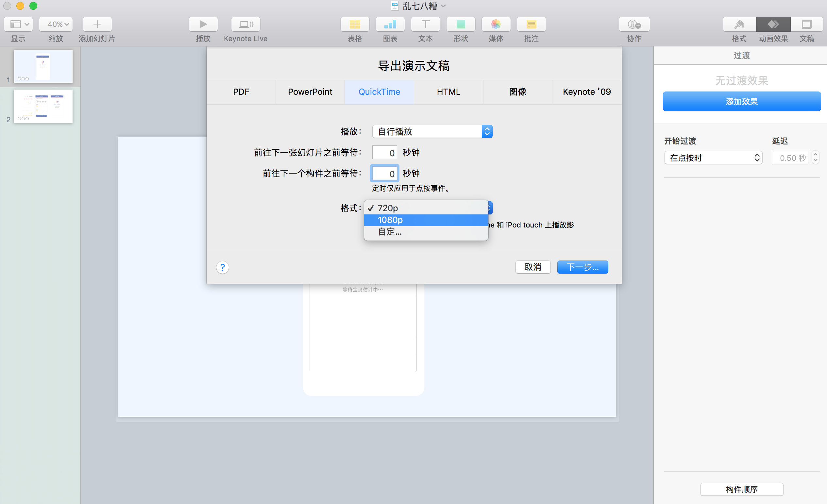Click the next-build wait seconds field
The image size is (827, 504).
click(x=385, y=174)
